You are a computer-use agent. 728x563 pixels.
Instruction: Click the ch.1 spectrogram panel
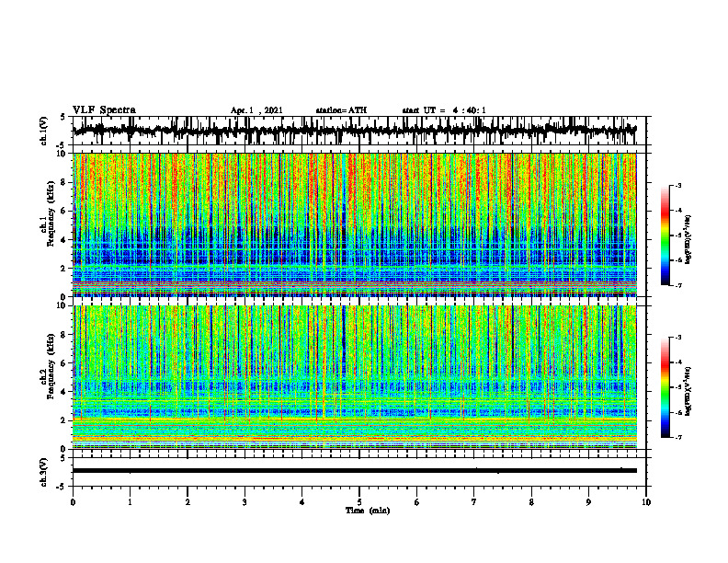[355, 224]
